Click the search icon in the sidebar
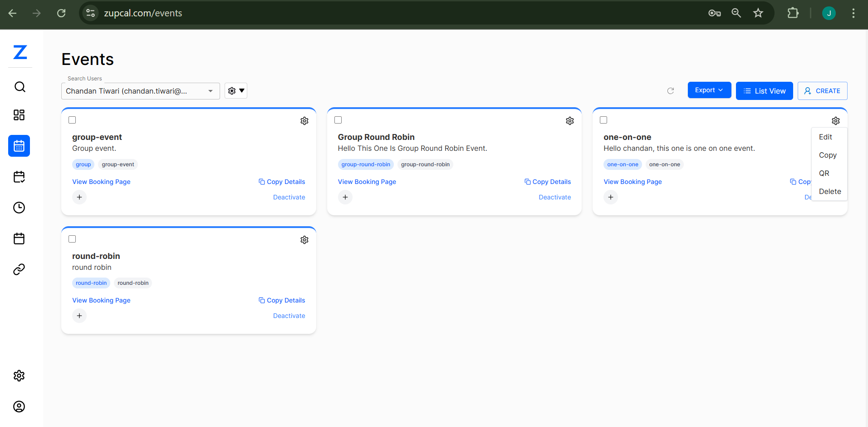 (x=20, y=87)
